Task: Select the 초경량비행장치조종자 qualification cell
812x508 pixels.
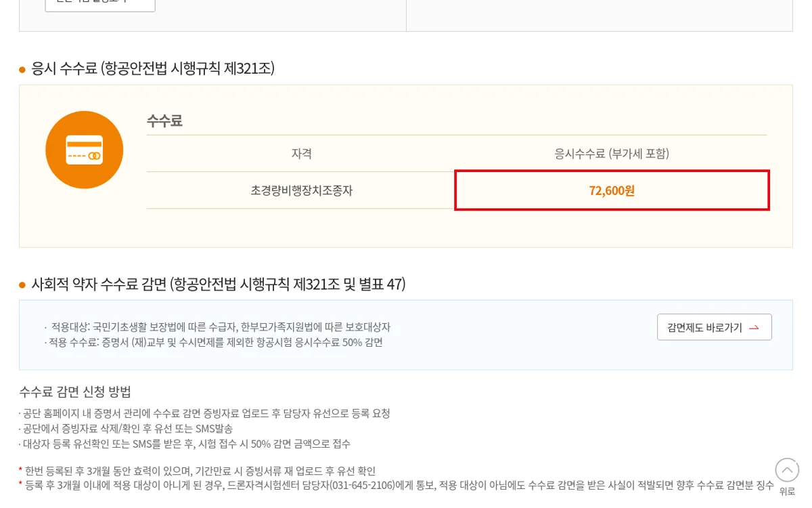Action: point(302,190)
